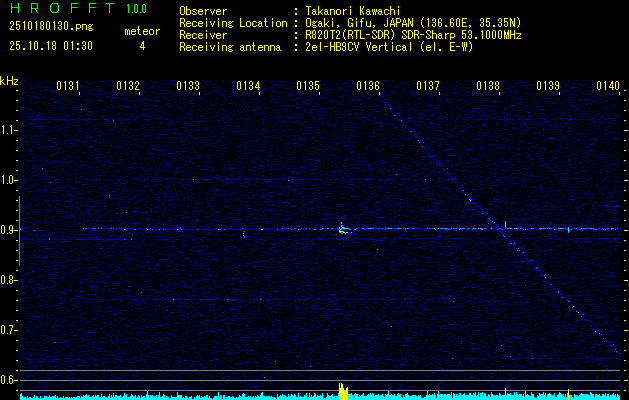
Task: Select the Ogaki, Gifu, JAPAN location text
Action: (413, 23)
